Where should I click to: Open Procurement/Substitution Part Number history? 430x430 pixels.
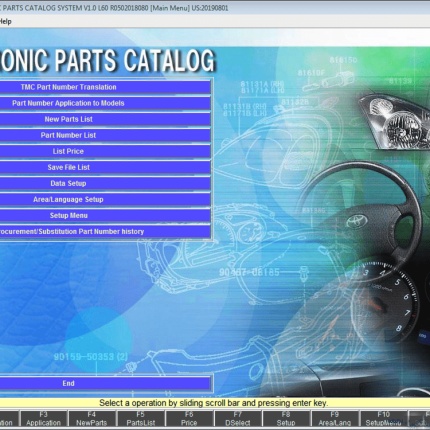[105, 231]
